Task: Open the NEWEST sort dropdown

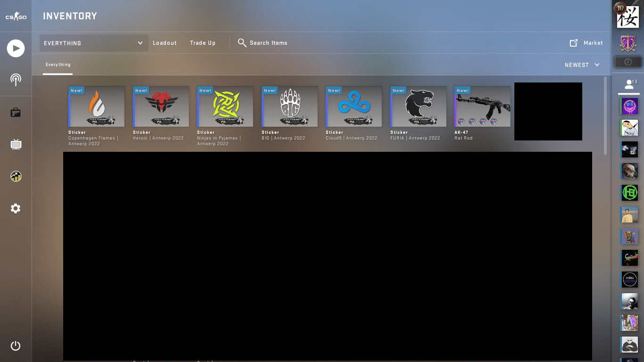Action: tap(582, 65)
